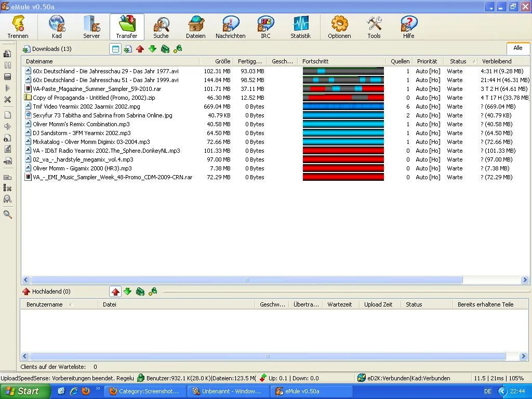Viewport: 532px width, 399px height.
Task: Open the Suche search view
Action: 161,26
